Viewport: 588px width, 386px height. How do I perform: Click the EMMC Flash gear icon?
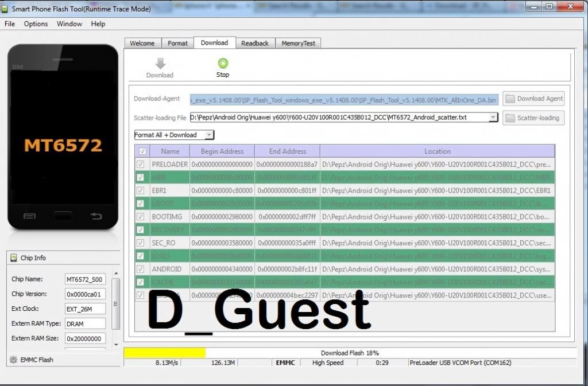pyautogui.click(x=13, y=360)
